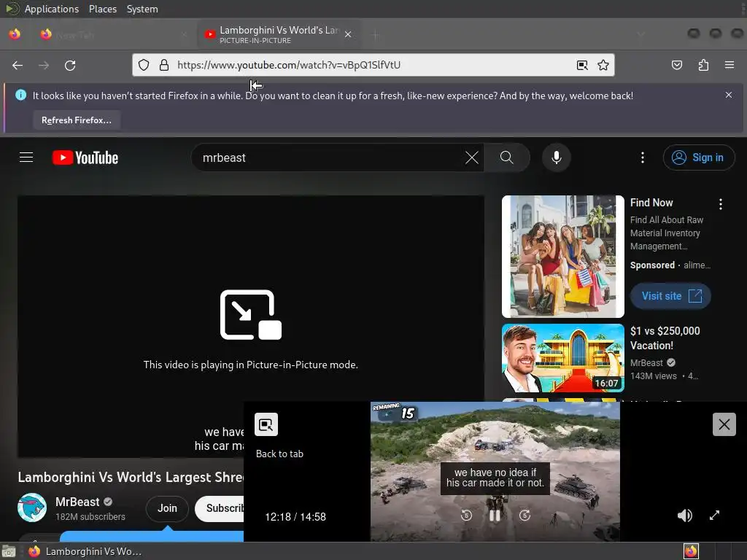Image resolution: width=747 pixels, height=560 pixels.
Task: Open Firefox application hamburger menu
Action: coord(729,65)
